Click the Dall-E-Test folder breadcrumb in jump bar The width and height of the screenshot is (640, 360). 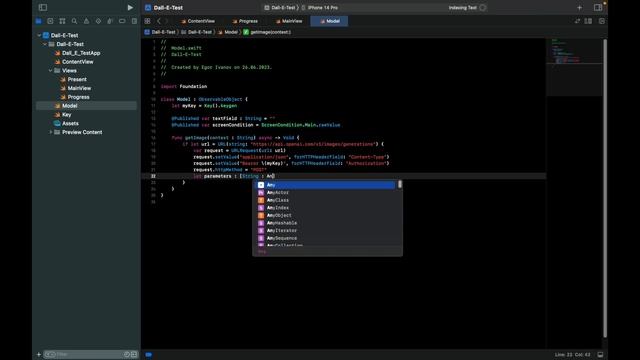196,32
